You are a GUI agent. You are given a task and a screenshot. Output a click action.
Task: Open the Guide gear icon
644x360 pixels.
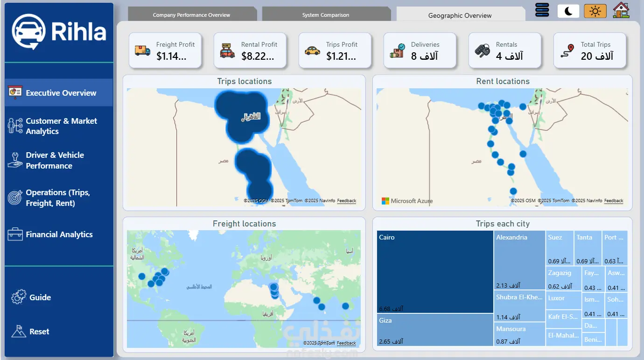point(19,297)
